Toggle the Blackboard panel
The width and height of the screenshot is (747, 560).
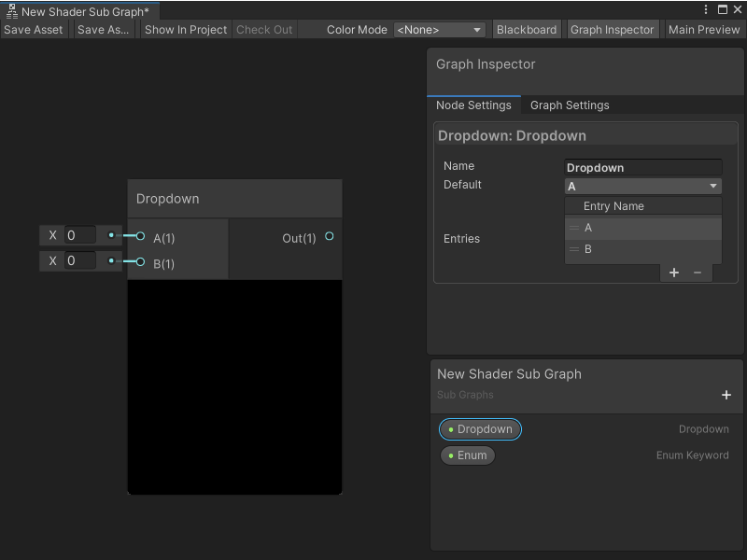pos(526,29)
